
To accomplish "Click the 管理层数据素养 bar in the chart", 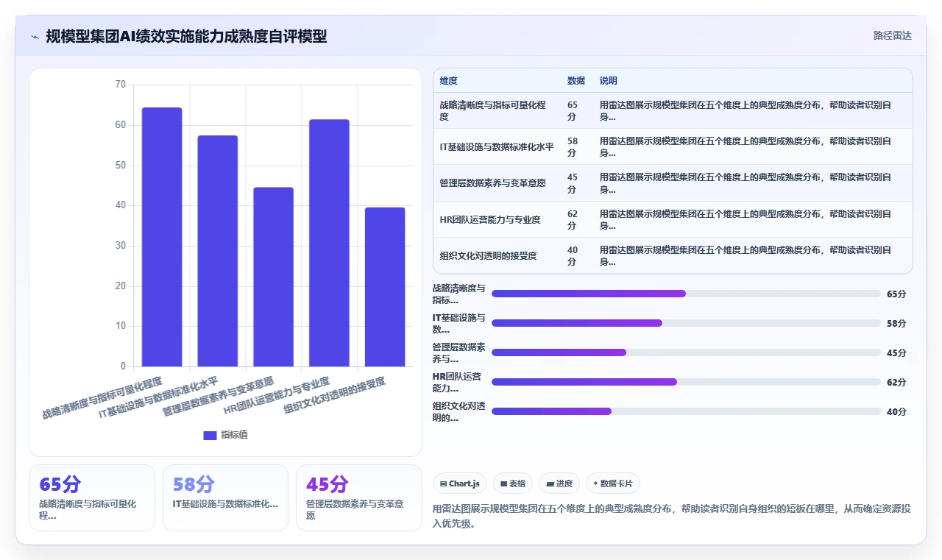I will (x=274, y=277).
